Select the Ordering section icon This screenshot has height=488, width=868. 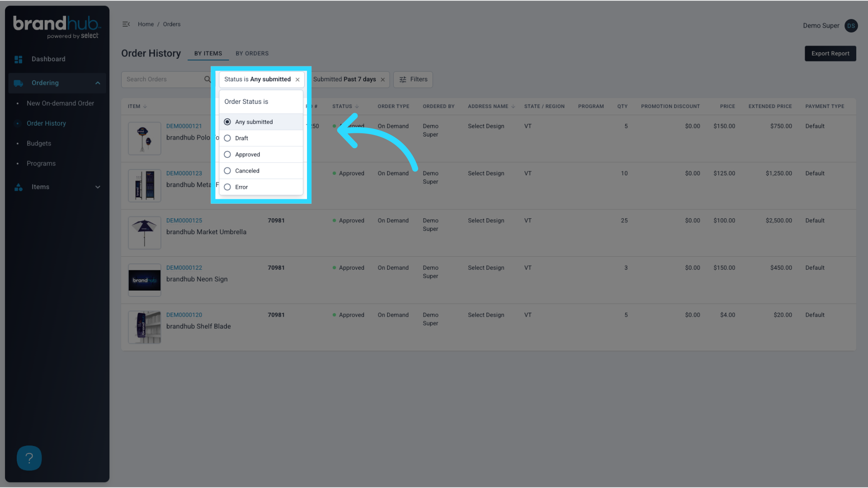tap(18, 83)
